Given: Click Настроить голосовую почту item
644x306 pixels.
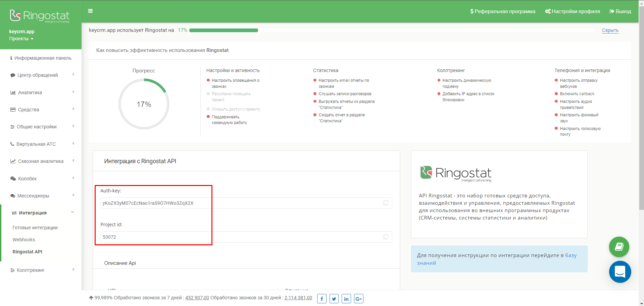Looking at the screenshot, I should (x=580, y=131).
